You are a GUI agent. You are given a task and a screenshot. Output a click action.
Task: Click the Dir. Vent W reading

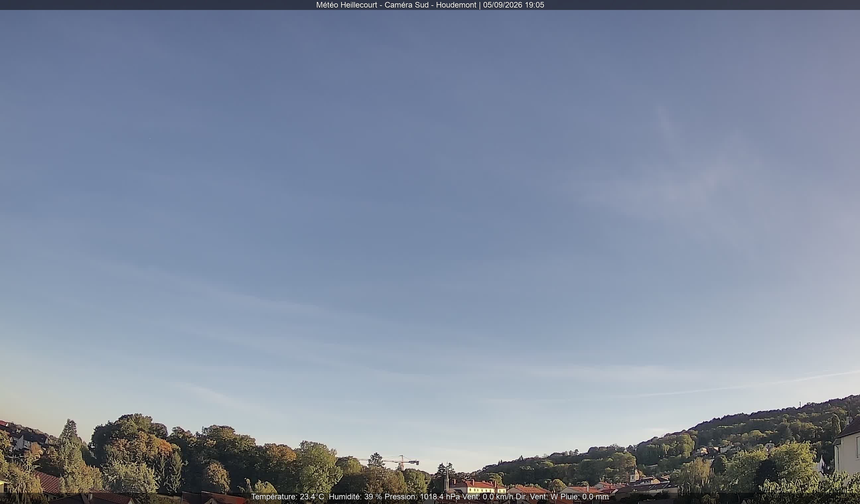tap(536, 496)
